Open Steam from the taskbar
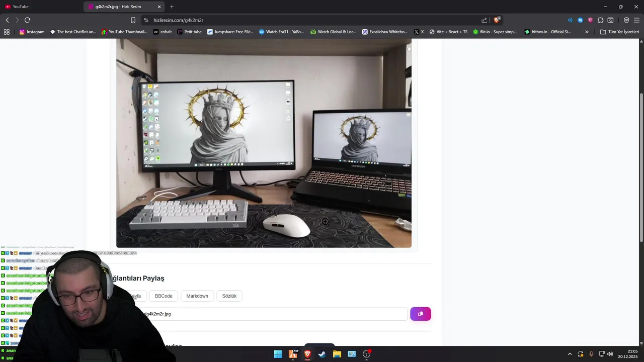 [322, 354]
